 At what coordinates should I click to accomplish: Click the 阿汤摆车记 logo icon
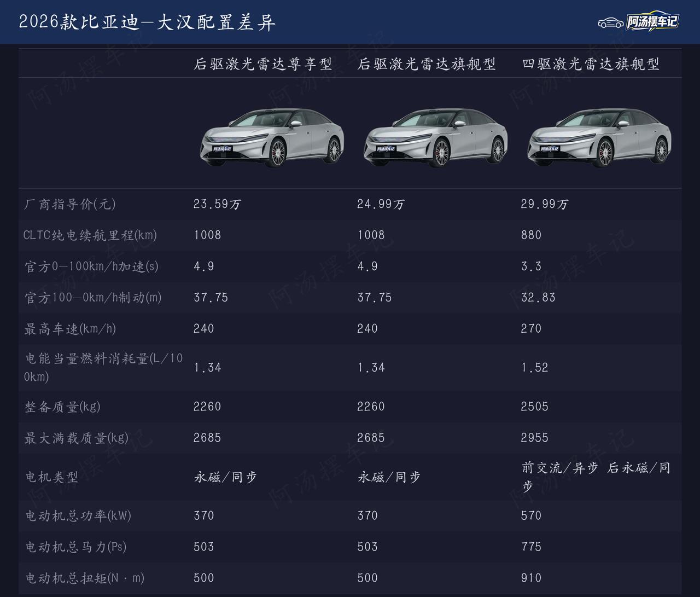[x=638, y=22]
